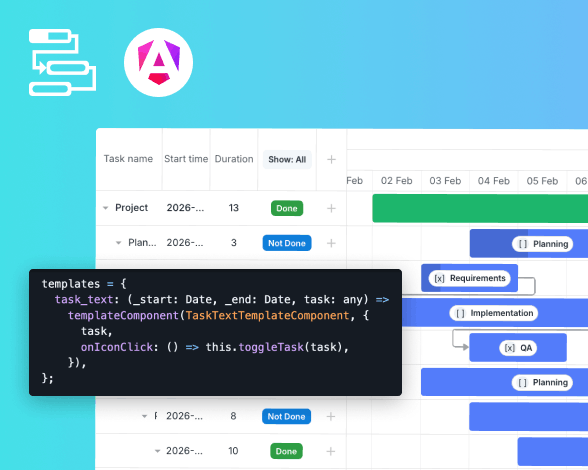Viewport: 588px width, 470px height.
Task: Click the Gantt chart logo icon
Action: tap(62, 62)
